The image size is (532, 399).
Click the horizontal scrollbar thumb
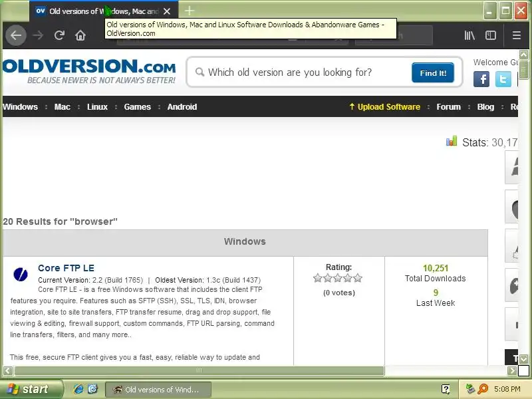point(199,370)
